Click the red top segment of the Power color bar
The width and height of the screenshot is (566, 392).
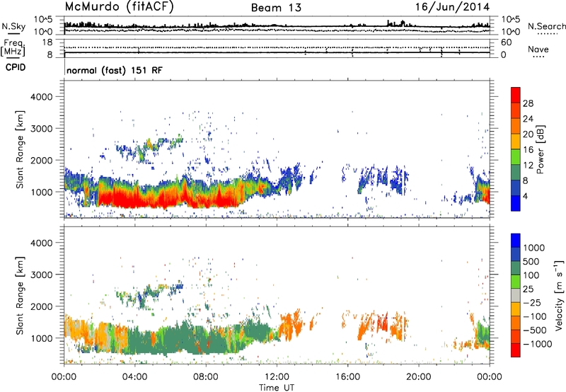coord(516,95)
